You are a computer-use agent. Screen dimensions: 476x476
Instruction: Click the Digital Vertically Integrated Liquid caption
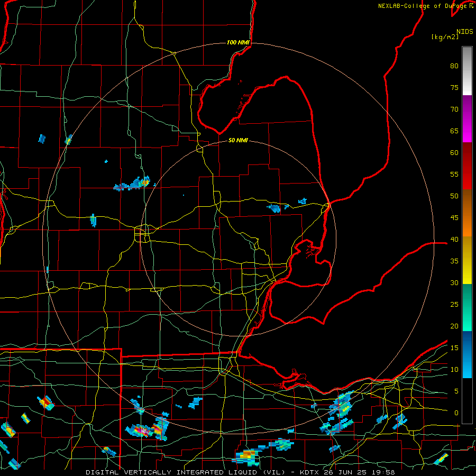point(240,472)
